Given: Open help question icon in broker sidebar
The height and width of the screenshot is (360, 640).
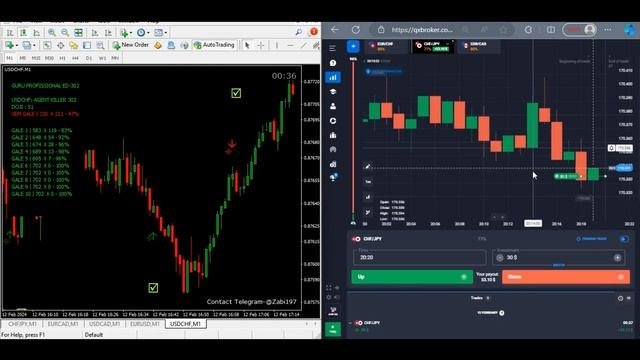Looking at the screenshot, I should (333, 63).
